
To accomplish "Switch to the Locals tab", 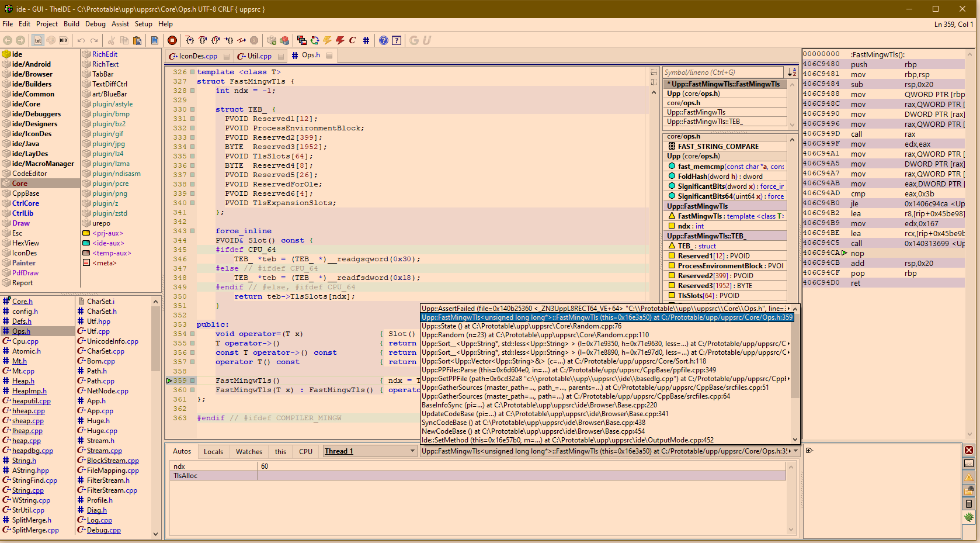I will (213, 452).
